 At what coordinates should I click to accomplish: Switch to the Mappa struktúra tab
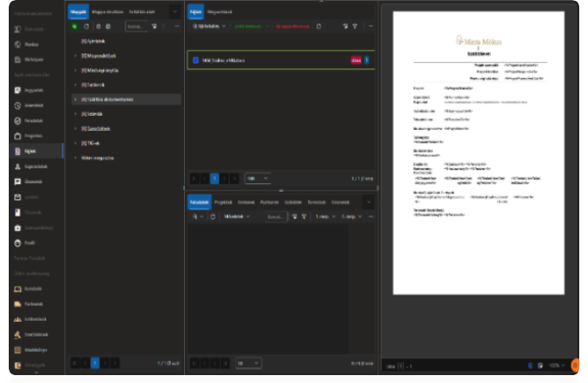108,12
